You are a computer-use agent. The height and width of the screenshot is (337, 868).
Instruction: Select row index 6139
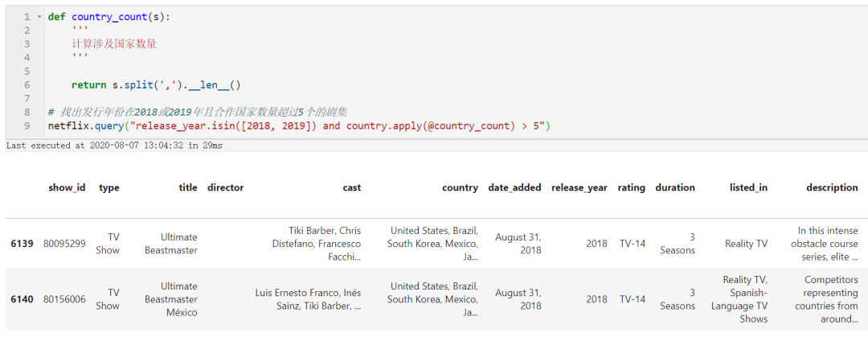point(23,244)
